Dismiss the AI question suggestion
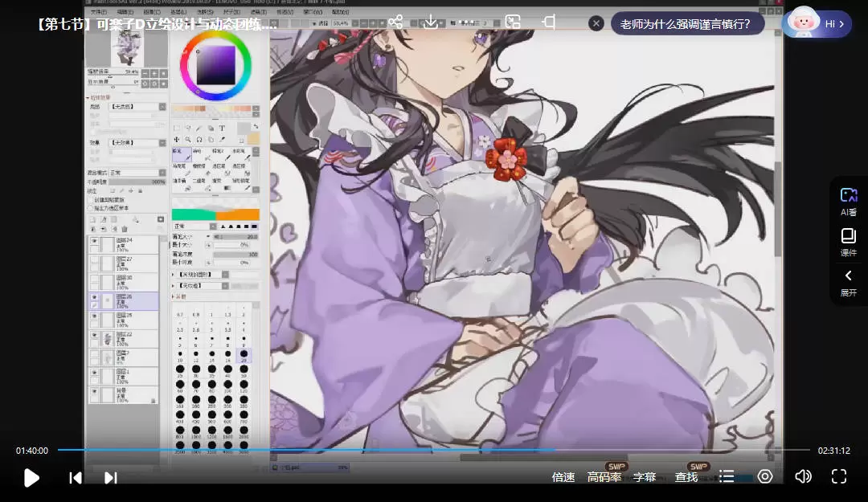The image size is (868, 502). 596,23
